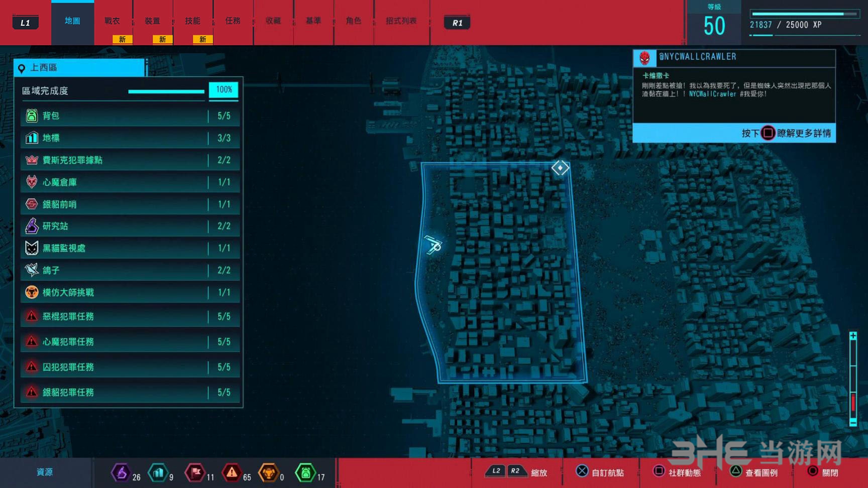This screenshot has height=488, width=868.
Task: Switch to the 地圖 tab
Action: 72,21
